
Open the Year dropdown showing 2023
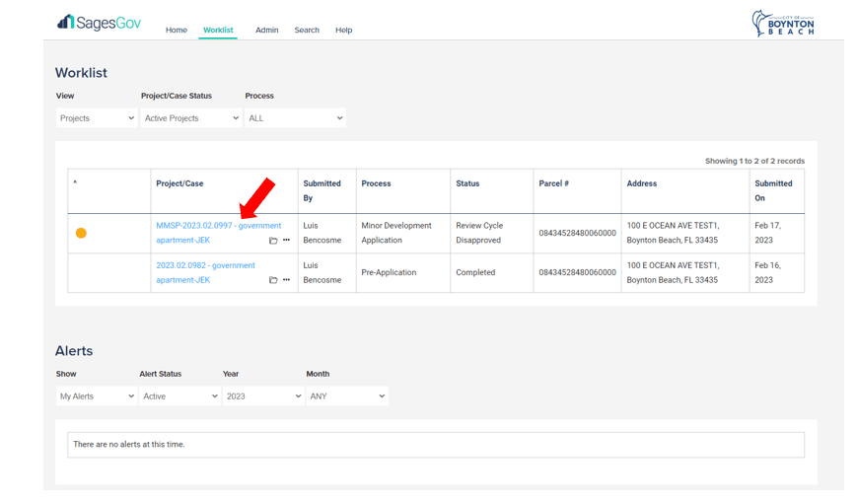(262, 396)
